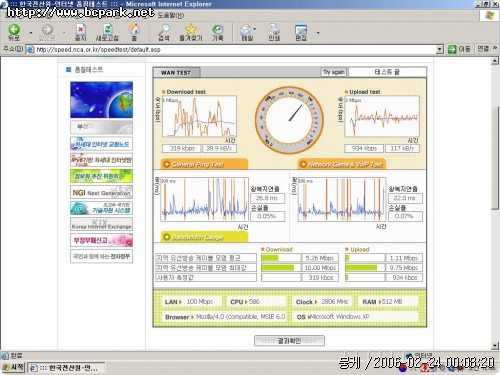Open Bandwidth Gauge section
The width and height of the screenshot is (500, 375).
[x=204, y=237]
